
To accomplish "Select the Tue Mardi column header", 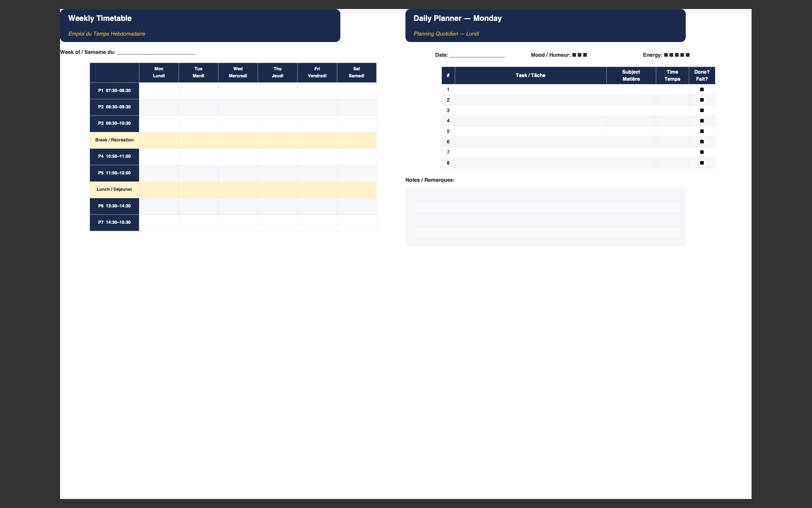I will (198, 72).
